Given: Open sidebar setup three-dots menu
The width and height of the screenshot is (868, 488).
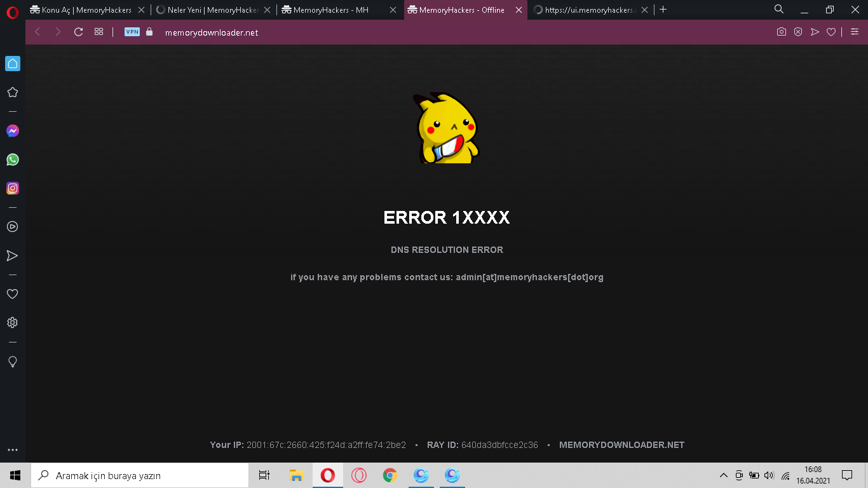Looking at the screenshot, I should click(13, 450).
